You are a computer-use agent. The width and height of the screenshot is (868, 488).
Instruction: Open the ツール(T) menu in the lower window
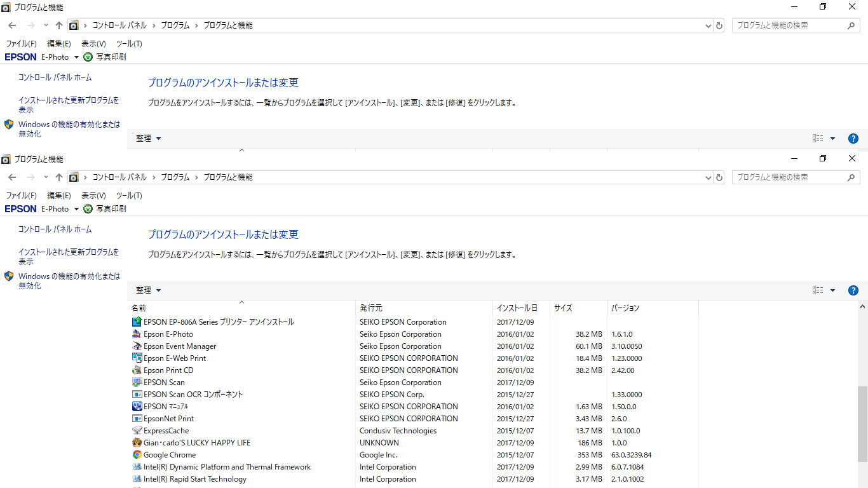pyautogui.click(x=129, y=196)
